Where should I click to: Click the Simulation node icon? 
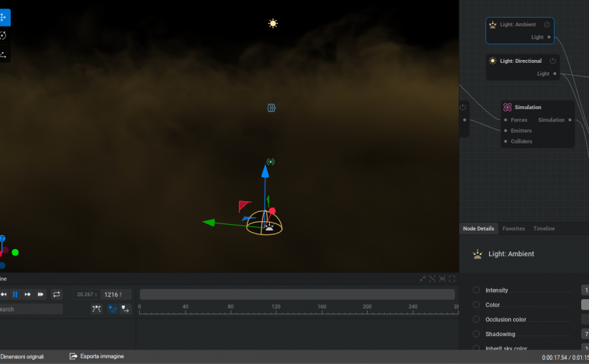(507, 107)
